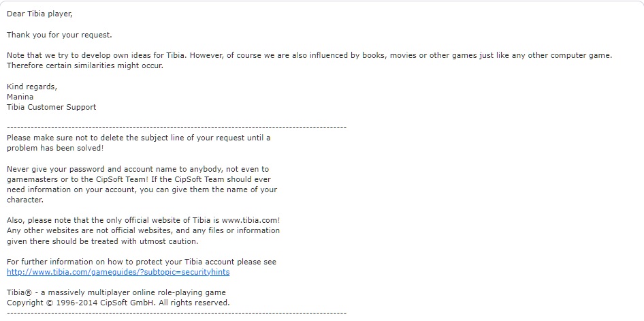The image size is (644, 321).
Task: Click the "Tibia Customer Support" signature line
Action: point(52,107)
